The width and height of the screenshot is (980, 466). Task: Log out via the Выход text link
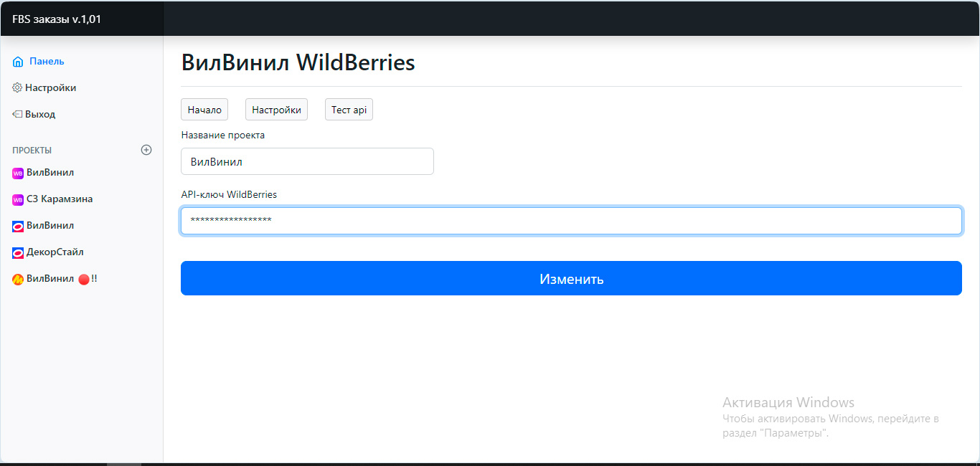(x=40, y=114)
